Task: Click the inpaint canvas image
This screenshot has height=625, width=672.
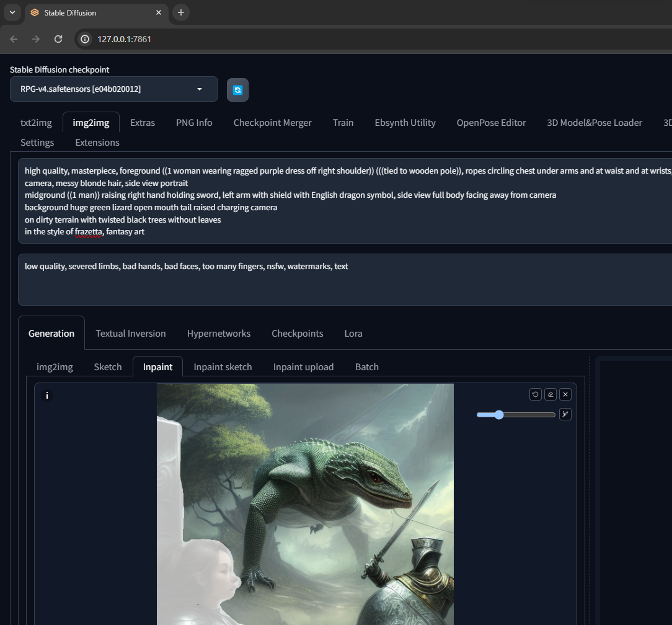Action: pos(305,504)
